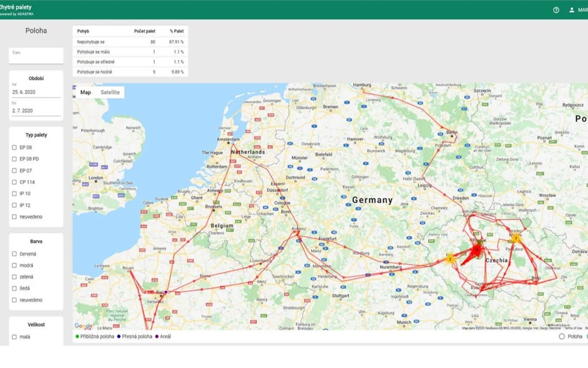This screenshot has height=368, width=588.
Task: Open the Do date field 2. 7. 2020
Action: 36,110
